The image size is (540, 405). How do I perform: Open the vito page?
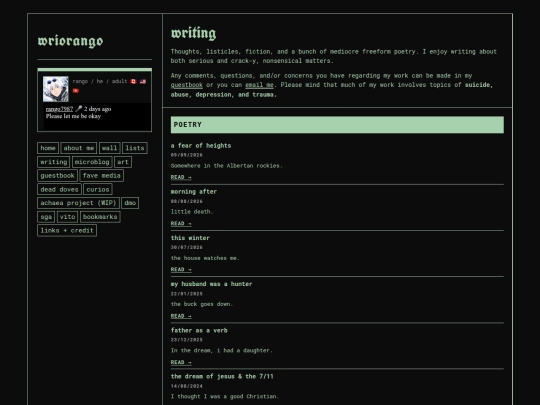pyautogui.click(x=68, y=217)
